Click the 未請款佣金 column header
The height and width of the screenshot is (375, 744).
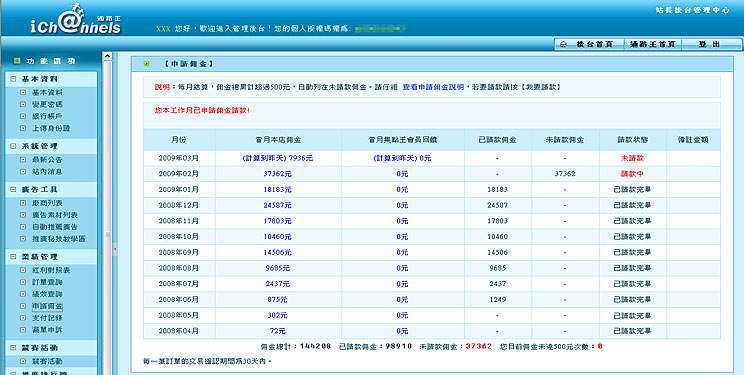565,140
